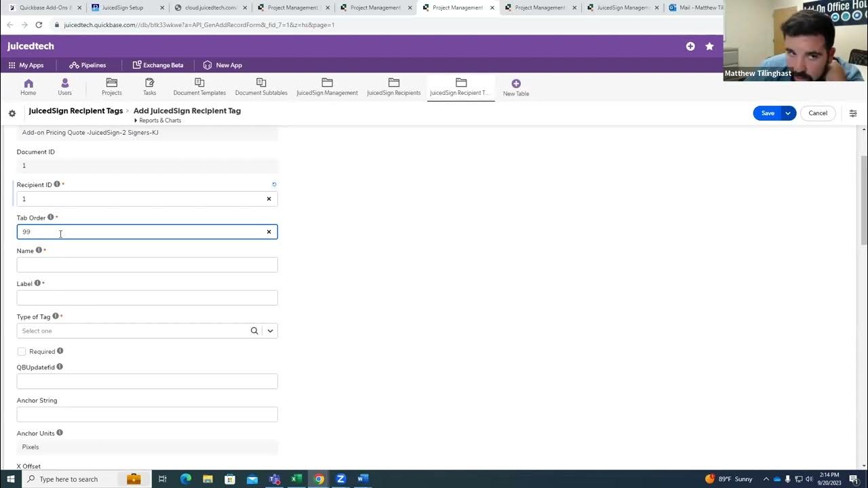Open the Pipelines menu item
Image resolution: width=868 pixels, height=488 pixels.
(87, 65)
